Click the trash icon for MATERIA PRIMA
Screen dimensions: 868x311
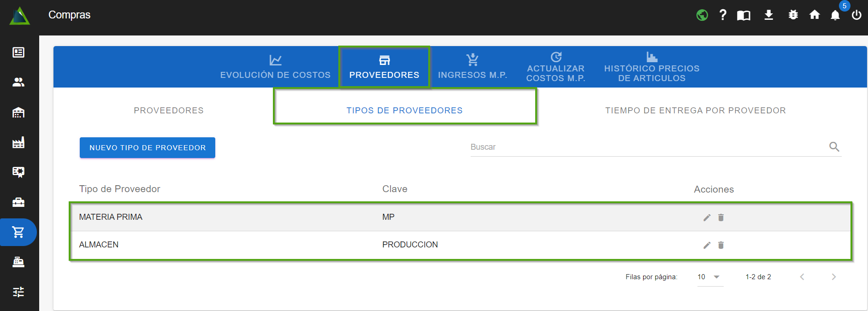pos(721,217)
